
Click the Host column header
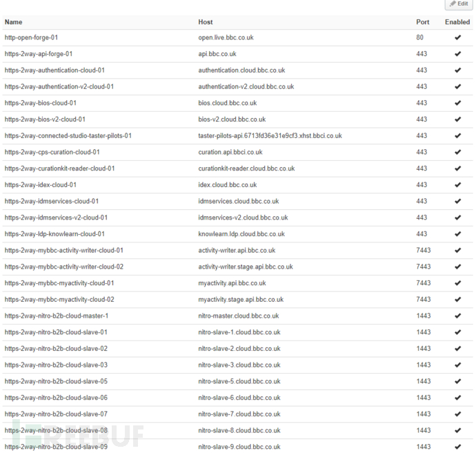206,22
